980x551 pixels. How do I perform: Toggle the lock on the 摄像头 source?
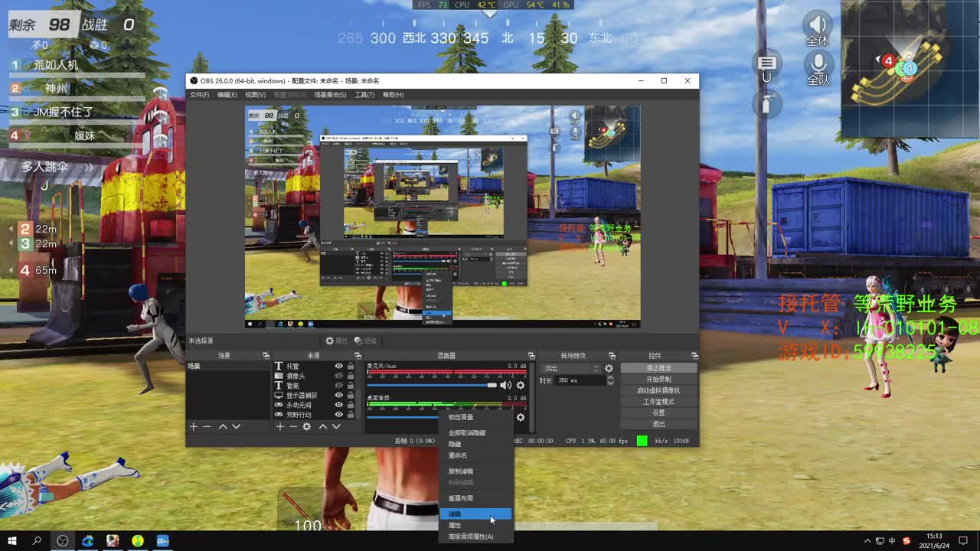(x=351, y=377)
